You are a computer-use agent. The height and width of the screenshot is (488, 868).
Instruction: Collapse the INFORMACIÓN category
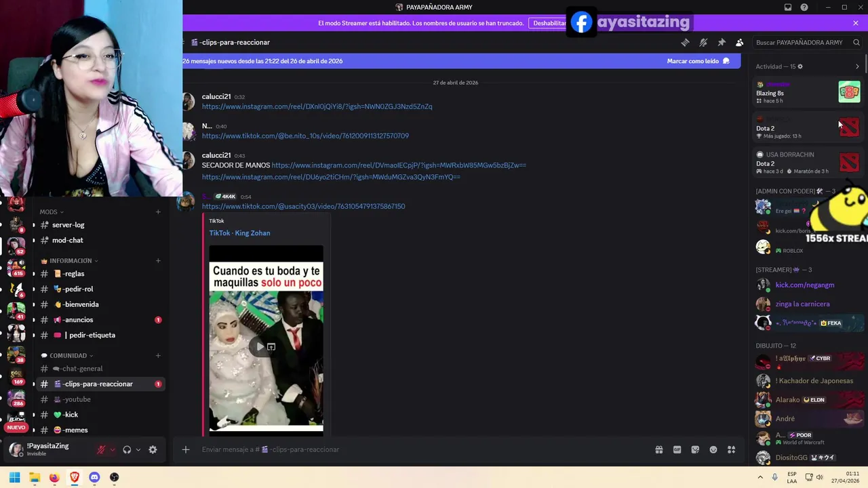point(70,261)
